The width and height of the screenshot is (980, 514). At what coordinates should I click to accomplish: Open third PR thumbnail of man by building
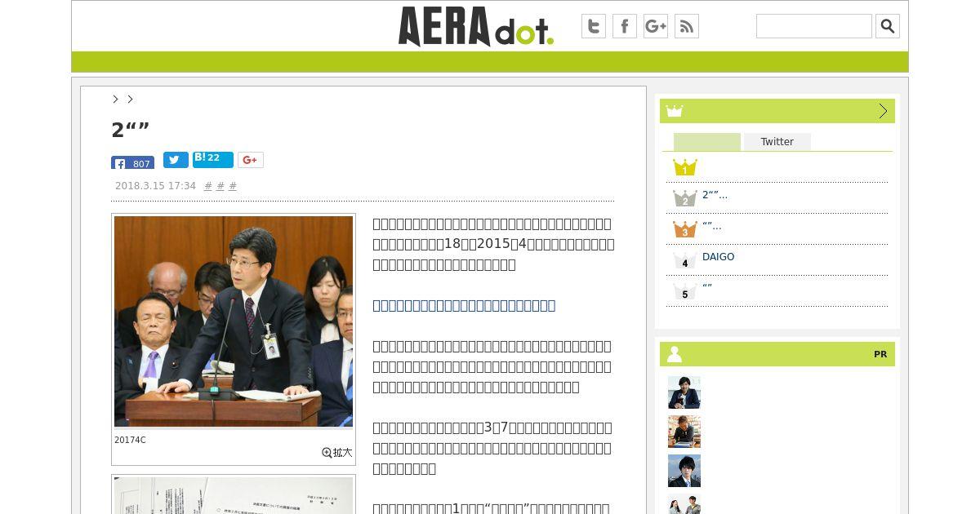point(684,471)
